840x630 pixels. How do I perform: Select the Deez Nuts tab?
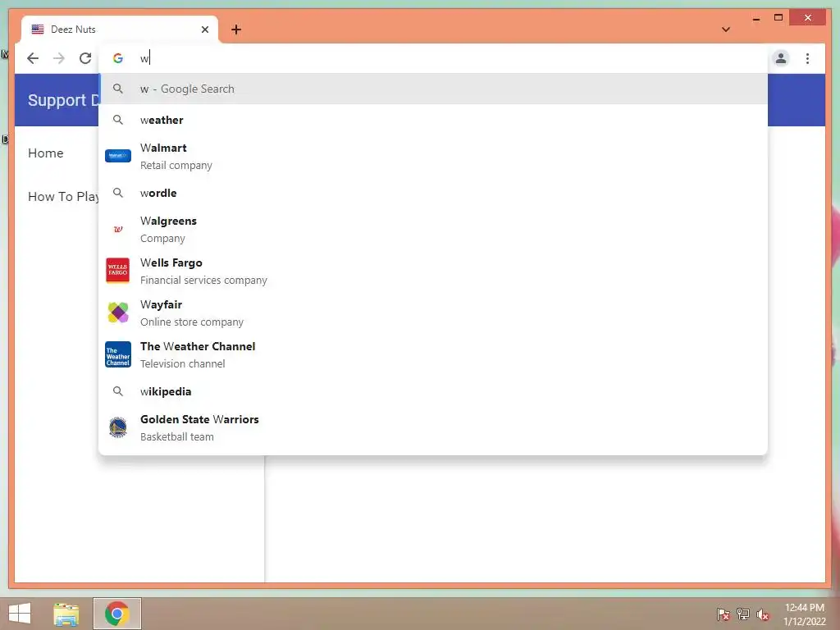click(x=120, y=30)
